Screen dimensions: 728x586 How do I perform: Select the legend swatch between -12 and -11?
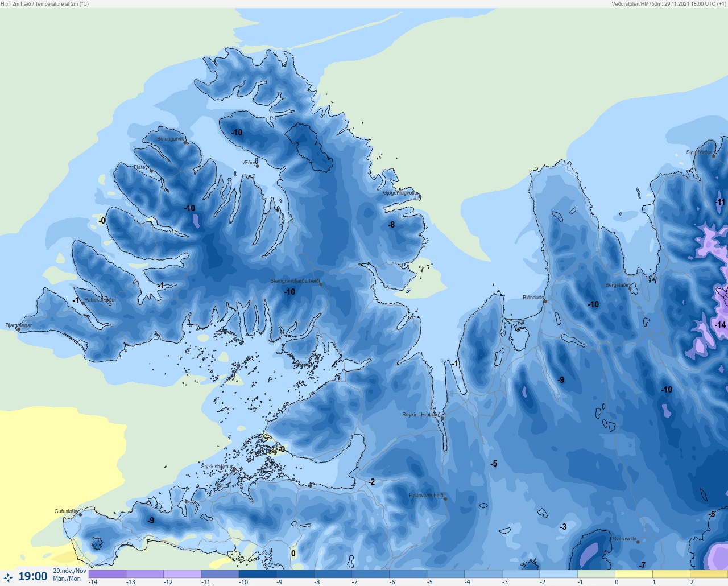point(183,574)
